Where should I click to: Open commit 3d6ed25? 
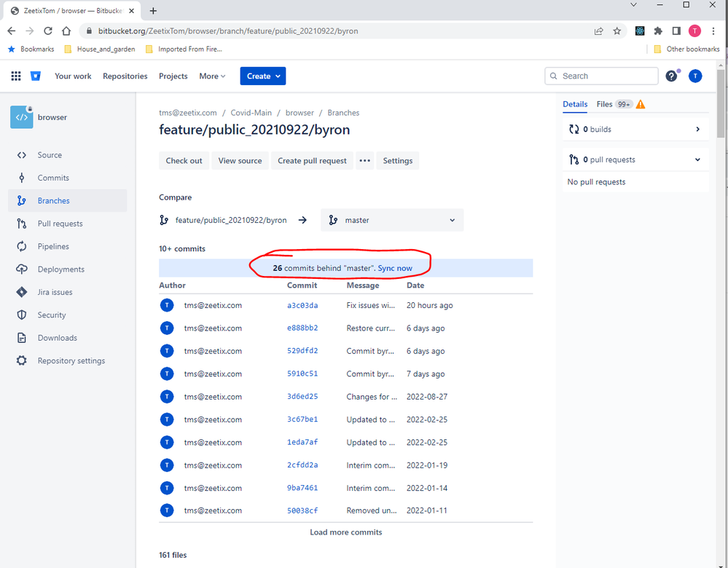click(302, 397)
